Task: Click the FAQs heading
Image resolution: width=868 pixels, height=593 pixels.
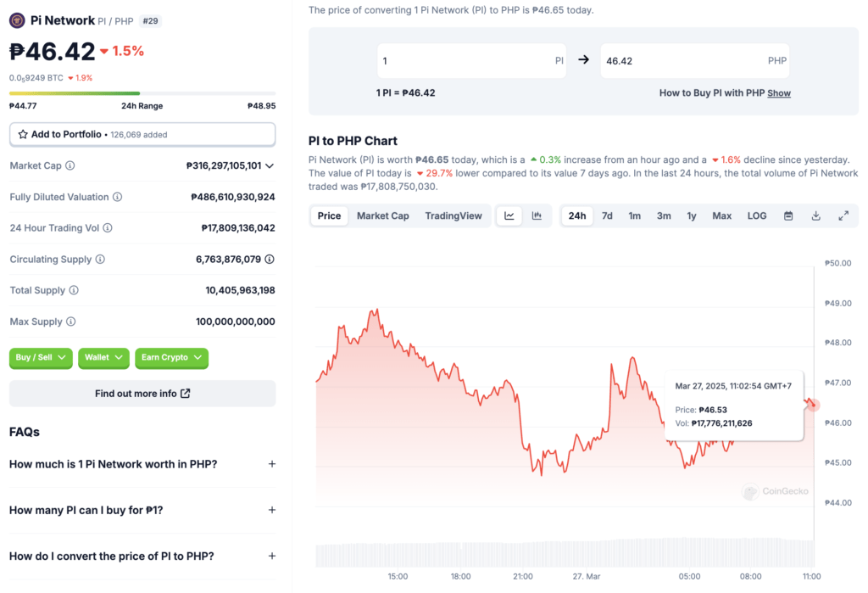Action: click(25, 432)
